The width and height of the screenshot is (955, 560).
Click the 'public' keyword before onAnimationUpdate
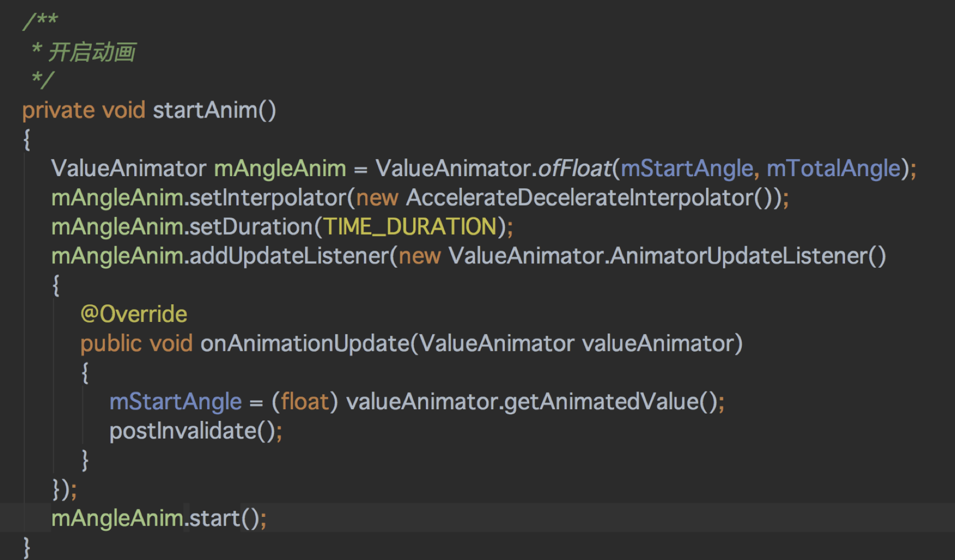[x=111, y=344]
